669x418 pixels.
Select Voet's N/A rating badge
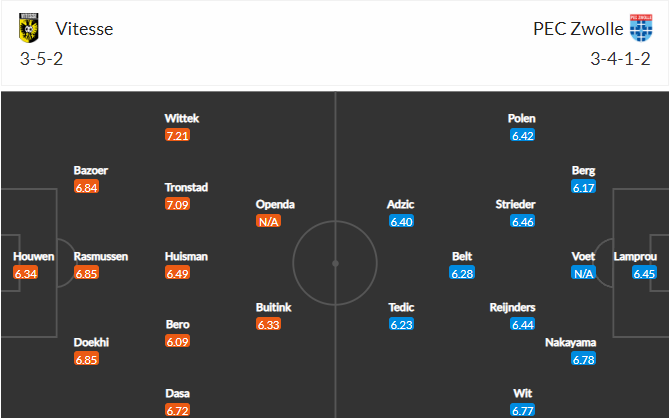tap(583, 273)
